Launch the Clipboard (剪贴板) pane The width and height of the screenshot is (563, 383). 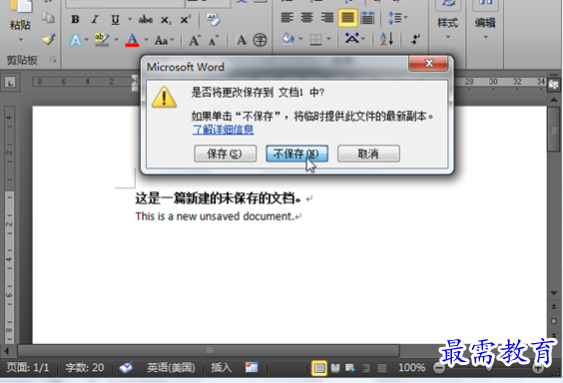point(53,60)
